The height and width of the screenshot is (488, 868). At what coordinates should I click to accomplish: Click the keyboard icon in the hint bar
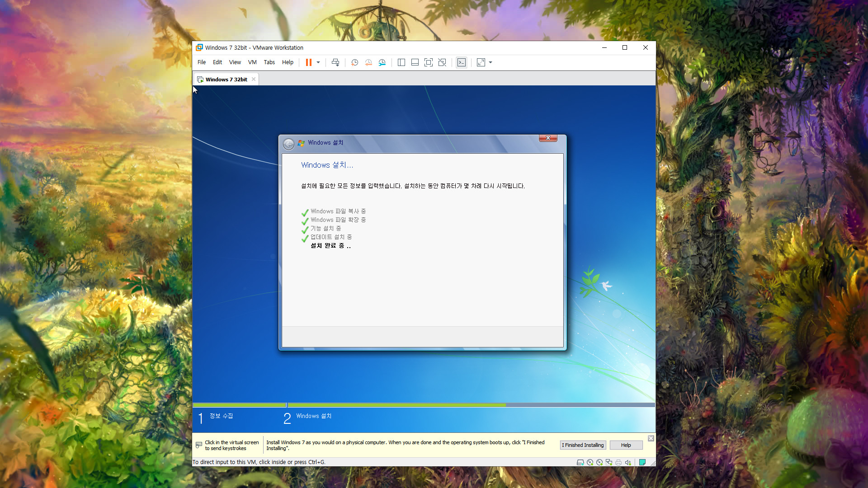click(199, 445)
